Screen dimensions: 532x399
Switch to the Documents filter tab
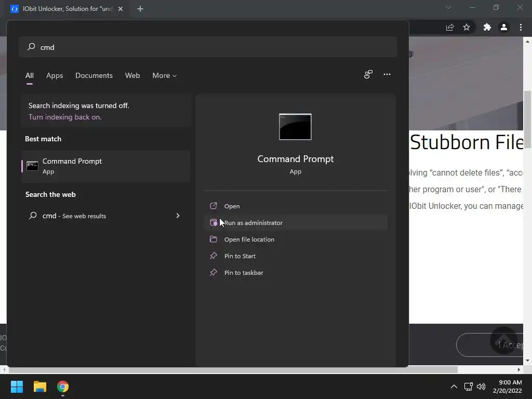pos(94,76)
